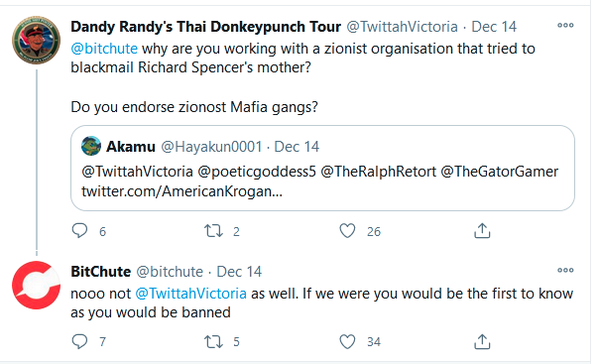Open the quoted tweet from Akamu
This screenshot has height=364, width=599.
[322, 168]
